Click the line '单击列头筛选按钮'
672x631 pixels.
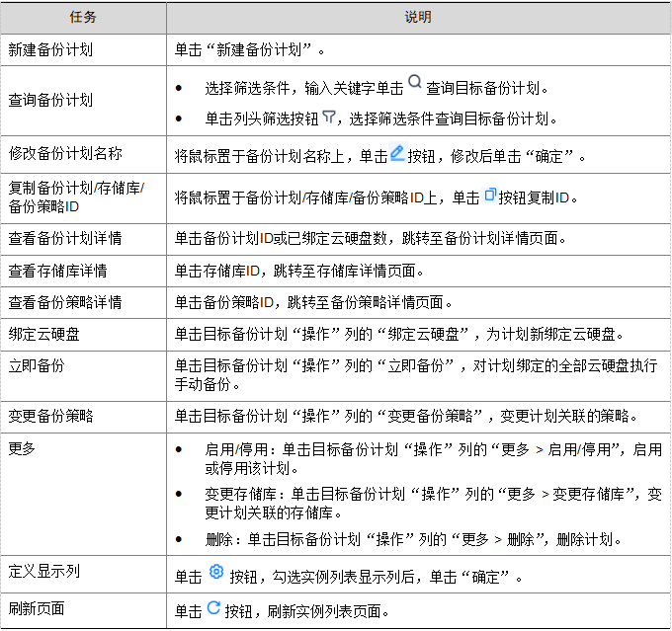(x=262, y=118)
